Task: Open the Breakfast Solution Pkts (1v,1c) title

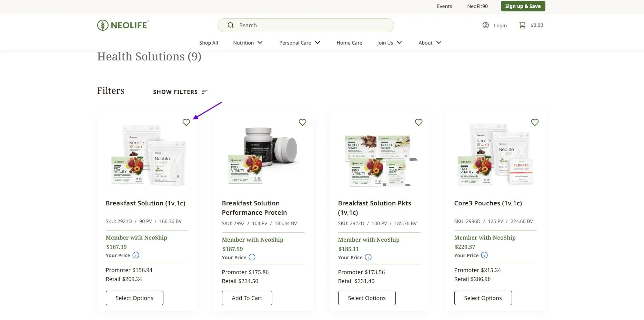Action: point(374,208)
